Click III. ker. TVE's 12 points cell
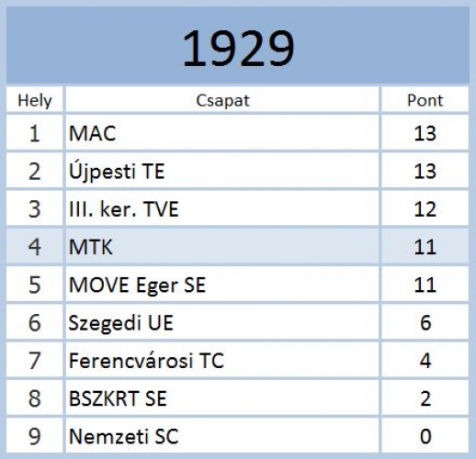The height and width of the screenshot is (459, 476). click(x=425, y=208)
